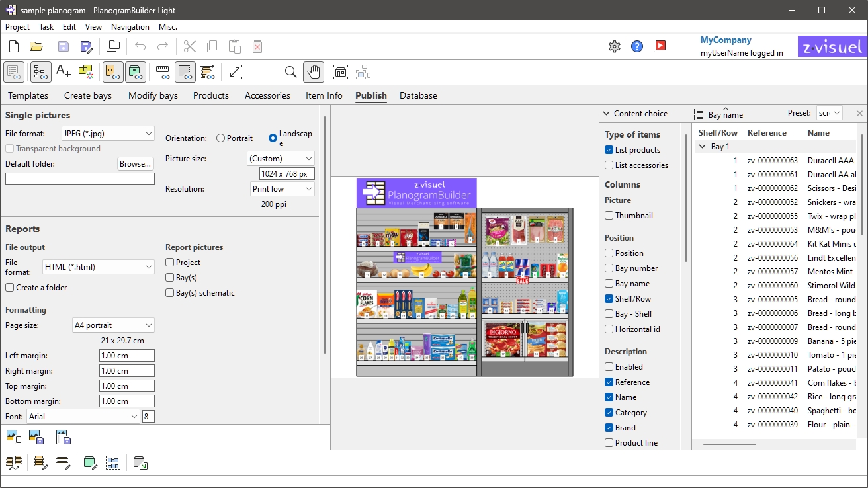The height and width of the screenshot is (488, 868).
Task: Collapse the Bay 1 group row
Action: click(x=702, y=147)
